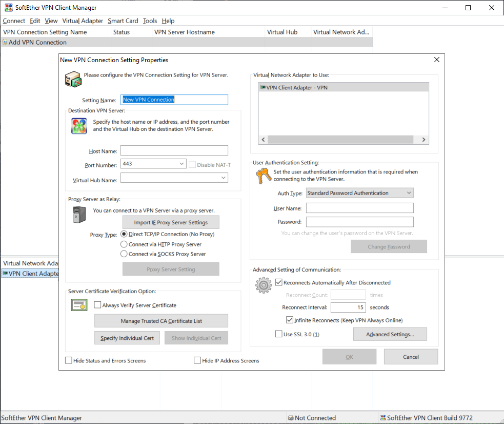Open the Help menu
This screenshot has width=504, height=424.
(x=168, y=21)
